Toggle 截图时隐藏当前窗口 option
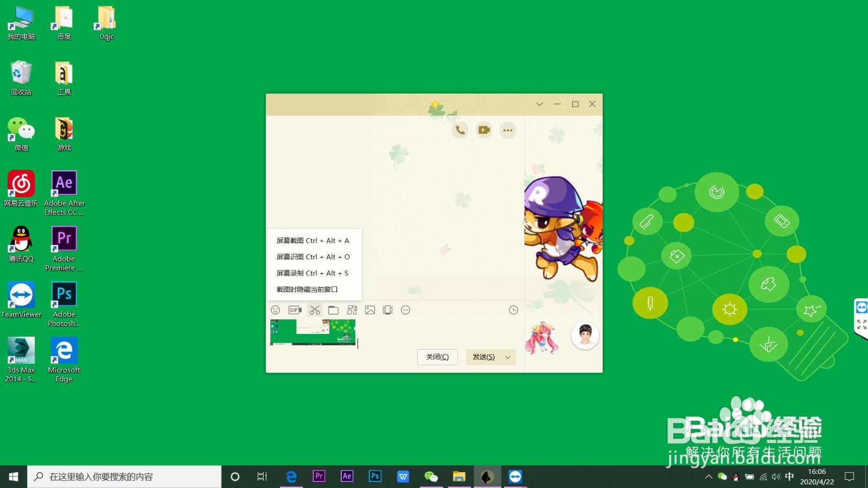This screenshot has width=868, height=488. tap(307, 289)
